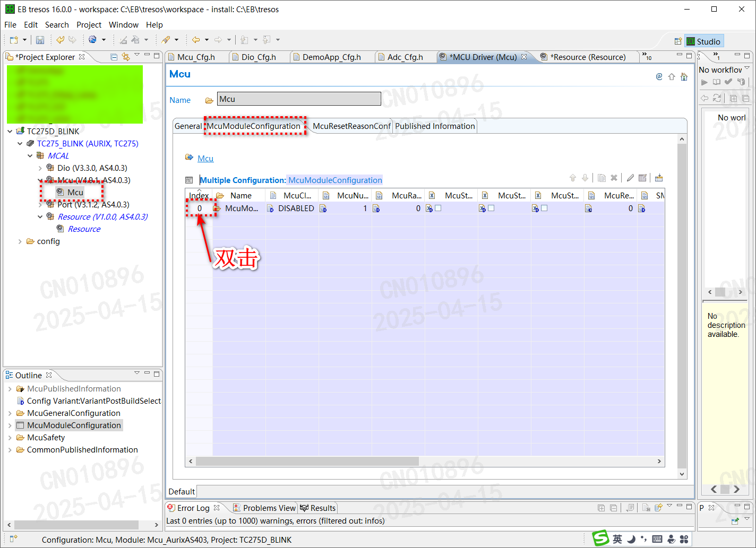Open the File menu
The image size is (756, 548).
[10, 25]
